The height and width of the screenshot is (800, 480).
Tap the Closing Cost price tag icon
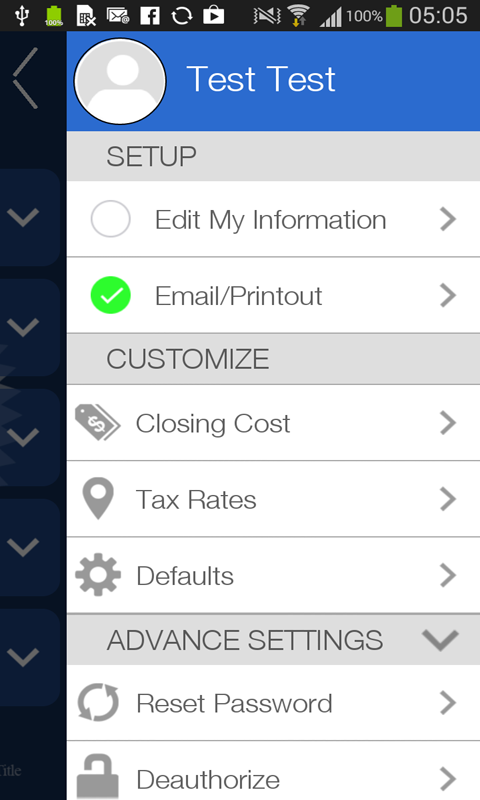click(x=97, y=422)
